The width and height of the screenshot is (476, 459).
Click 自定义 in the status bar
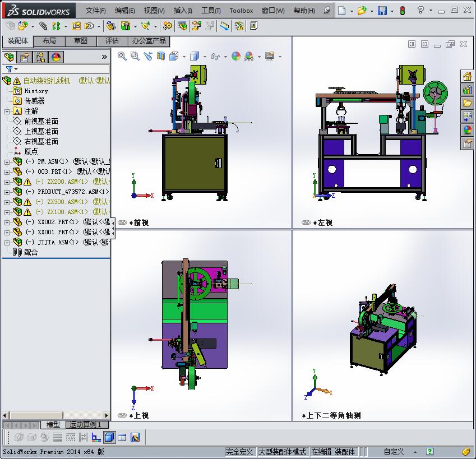pos(394,452)
